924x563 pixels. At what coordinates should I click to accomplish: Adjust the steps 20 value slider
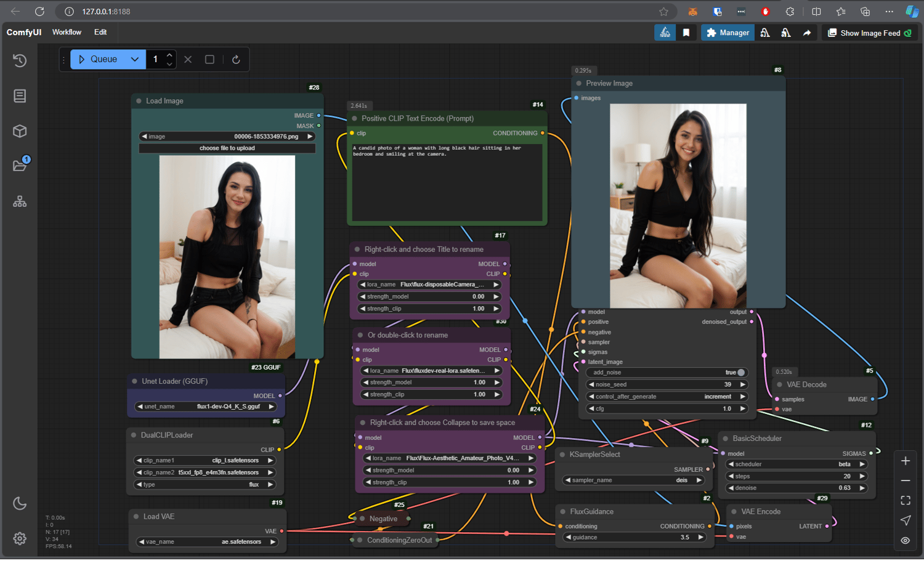796,476
